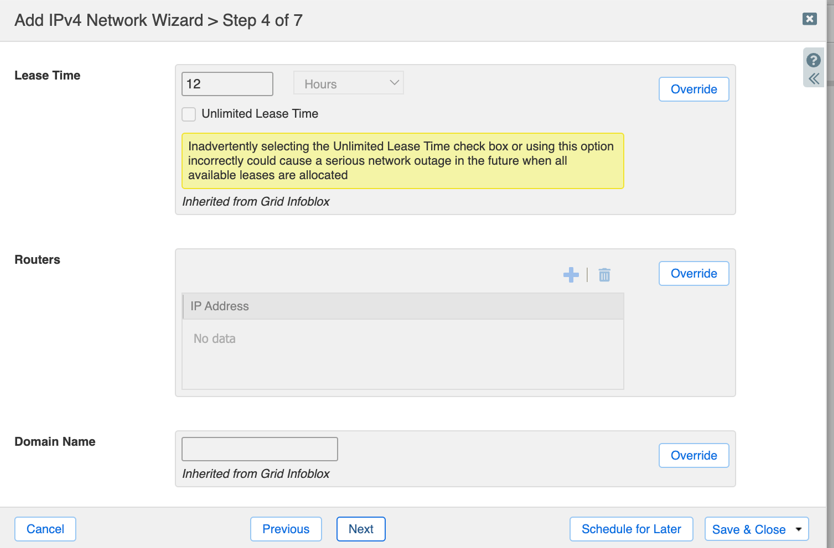Go to the Previous wizard step

point(286,529)
